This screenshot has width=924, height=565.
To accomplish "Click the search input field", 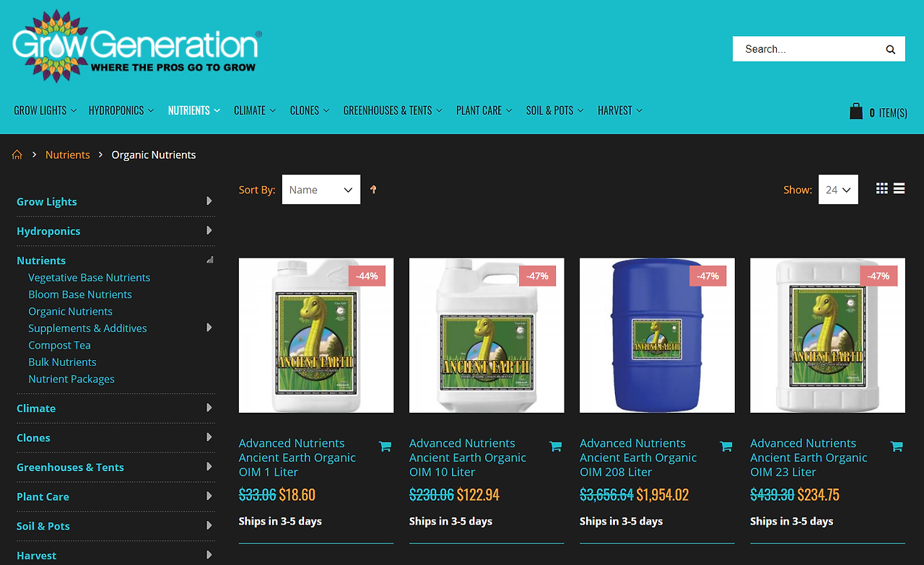I will pos(807,49).
